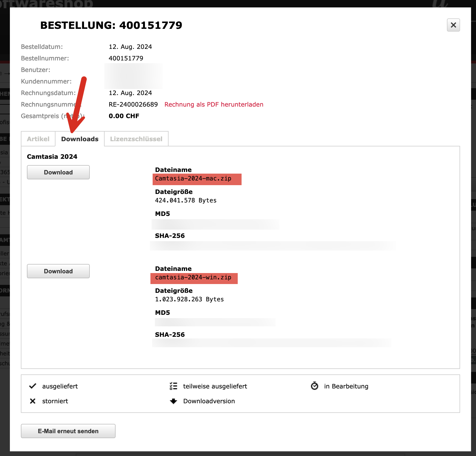Click the Downloadversion arrow icon
This screenshot has height=456, width=476.
coord(173,401)
